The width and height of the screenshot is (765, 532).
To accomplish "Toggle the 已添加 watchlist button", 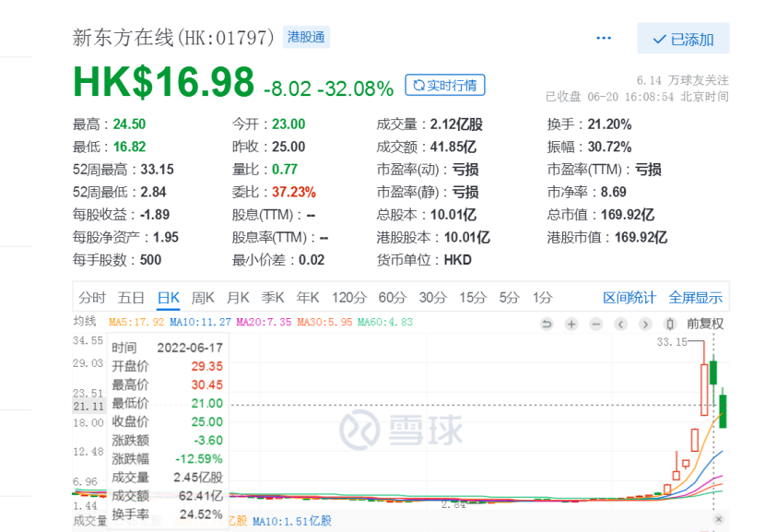I will click(x=683, y=39).
